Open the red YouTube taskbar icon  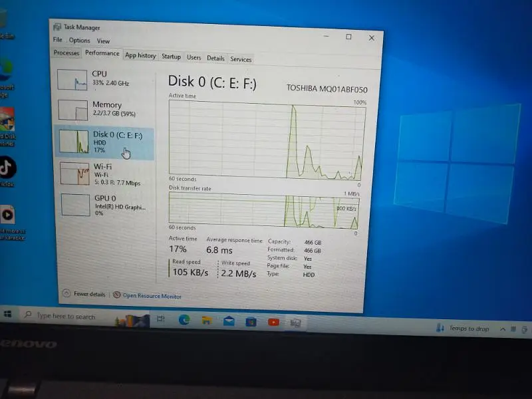click(273, 323)
